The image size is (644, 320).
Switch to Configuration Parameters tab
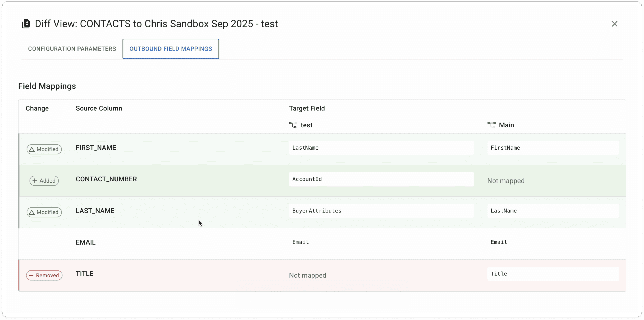[x=72, y=49]
